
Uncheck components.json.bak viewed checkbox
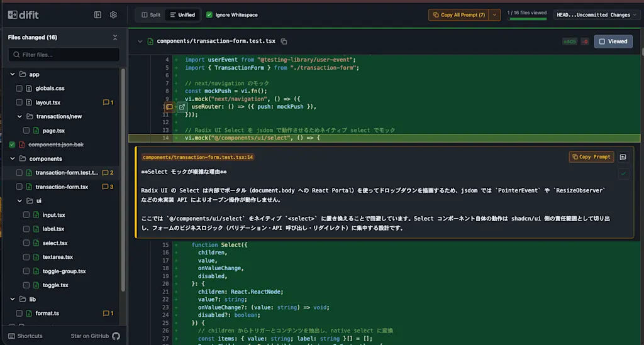point(12,145)
